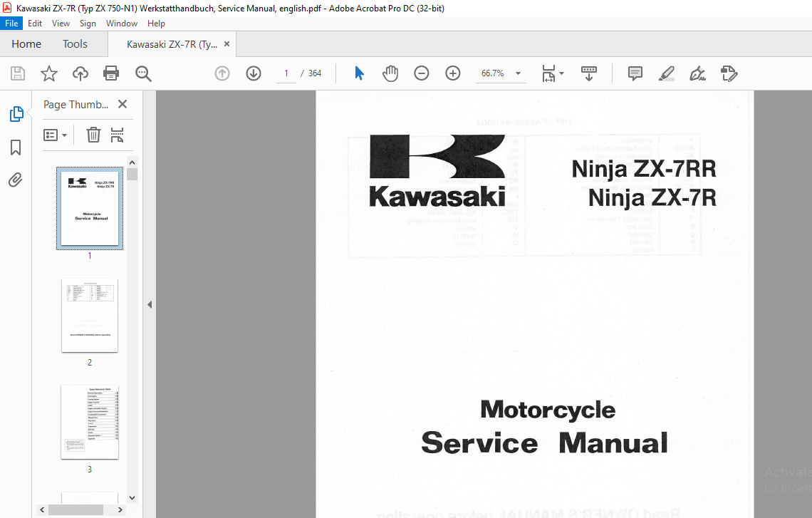
Task: Select page 2 thumbnail
Action: (x=90, y=316)
